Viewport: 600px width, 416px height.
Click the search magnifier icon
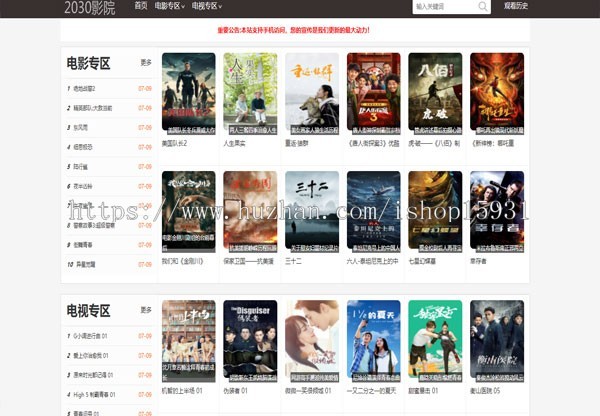(483, 7)
